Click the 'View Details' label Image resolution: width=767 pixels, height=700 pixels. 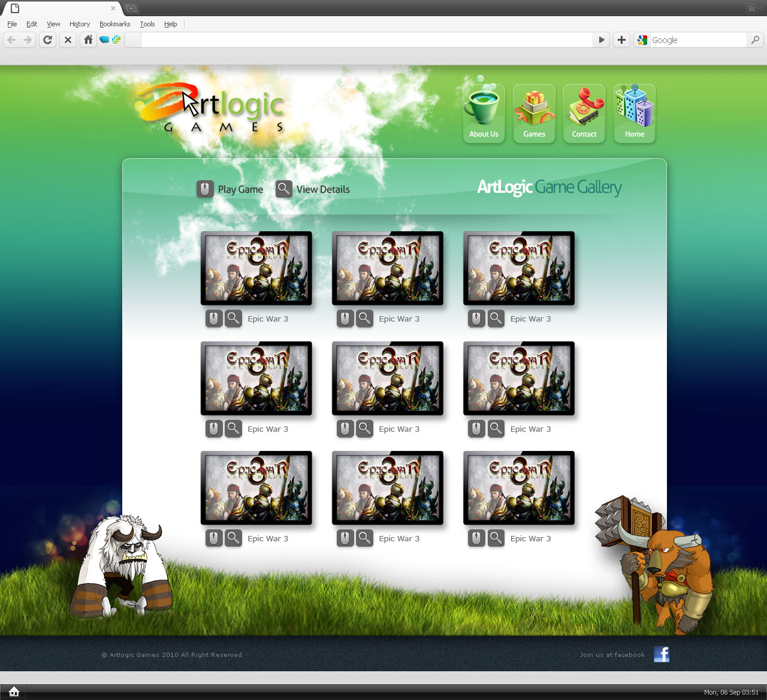323,189
